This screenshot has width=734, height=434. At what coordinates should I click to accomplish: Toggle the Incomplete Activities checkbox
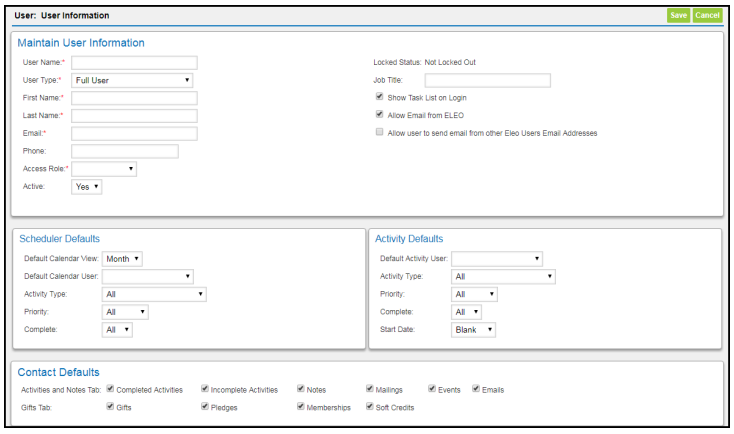coord(205,389)
